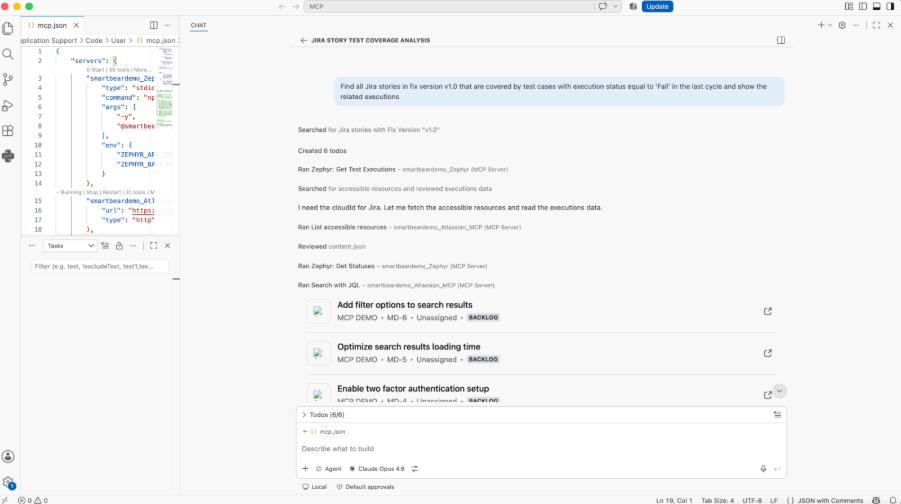Open MD-6 Add filter options in browser
Image resolution: width=901 pixels, height=504 pixels.
[x=768, y=311]
